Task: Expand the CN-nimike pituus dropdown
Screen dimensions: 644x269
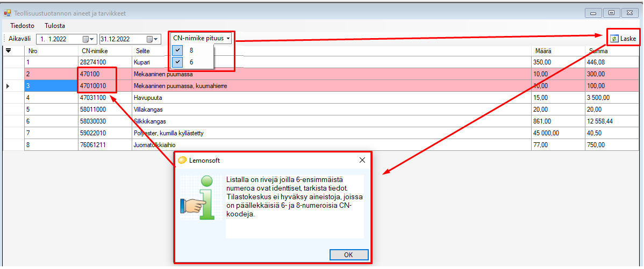Action: tap(202, 38)
